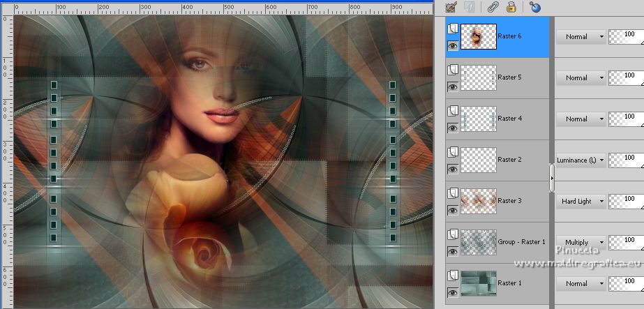
Task: Click the Raster 1 layer thumbnail
Action: (479, 283)
